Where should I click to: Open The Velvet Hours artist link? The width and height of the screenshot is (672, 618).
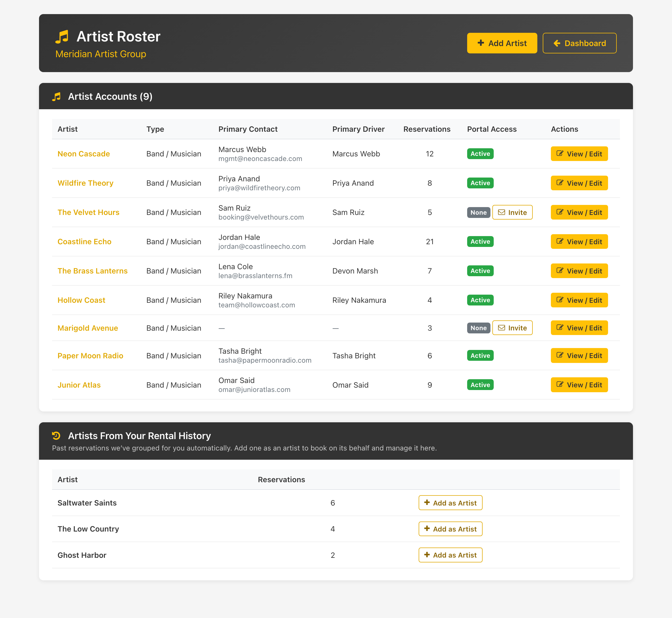(88, 212)
